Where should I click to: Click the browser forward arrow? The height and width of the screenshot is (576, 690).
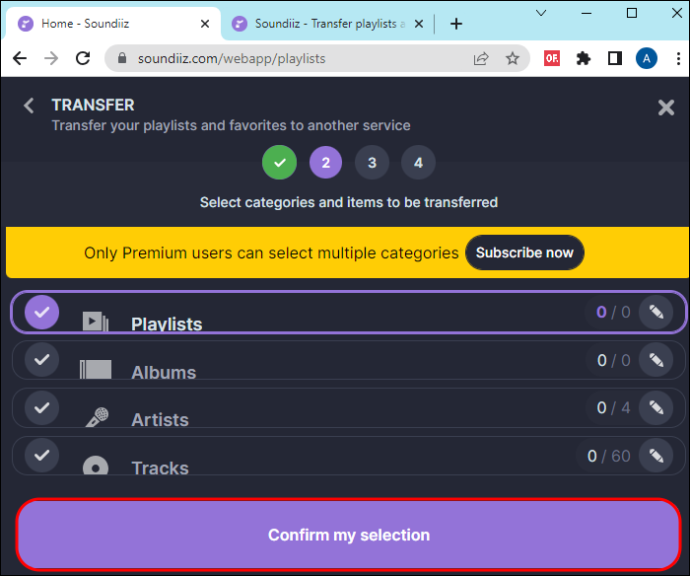coord(51,58)
